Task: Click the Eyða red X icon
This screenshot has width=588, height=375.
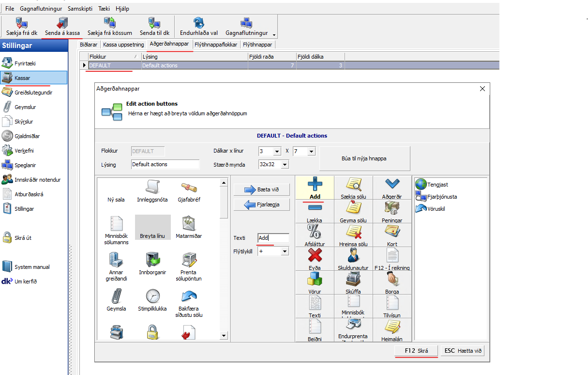Action: 315,255
